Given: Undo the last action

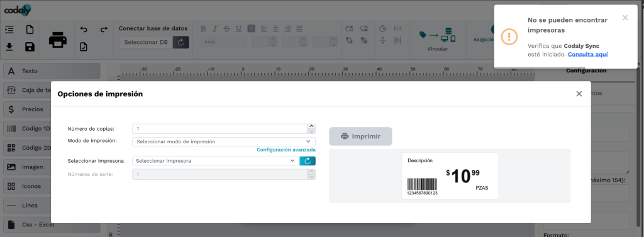Looking at the screenshot, I should click(84, 30).
